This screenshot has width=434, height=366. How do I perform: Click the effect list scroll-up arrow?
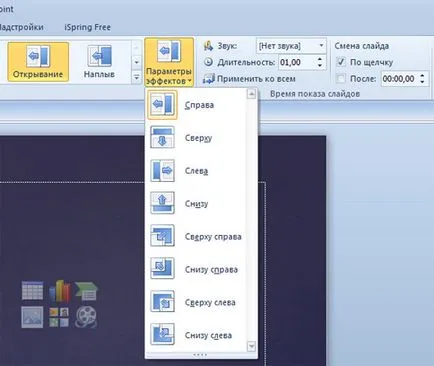[x=252, y=95]
